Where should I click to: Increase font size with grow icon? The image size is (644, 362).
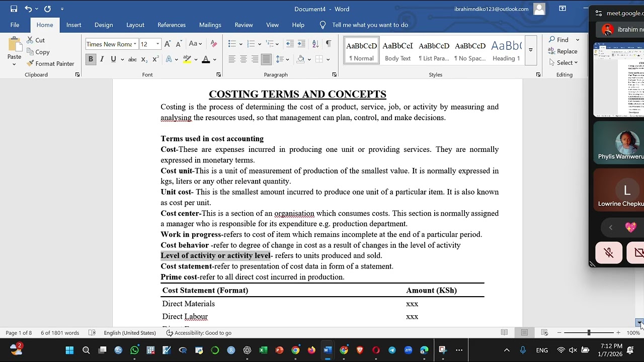168,44
